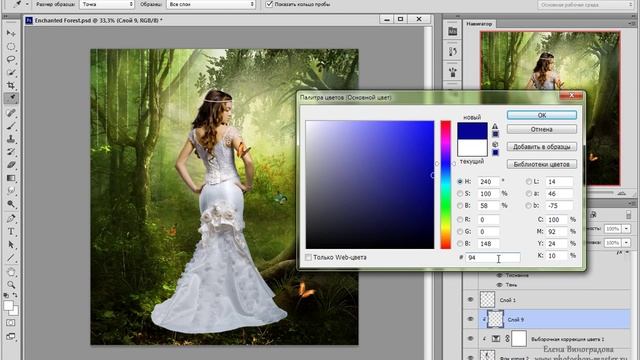Reset default colors icon in toolbox
Image resolution: width=640 pixels, height=360 pixels.
point(7,295)
